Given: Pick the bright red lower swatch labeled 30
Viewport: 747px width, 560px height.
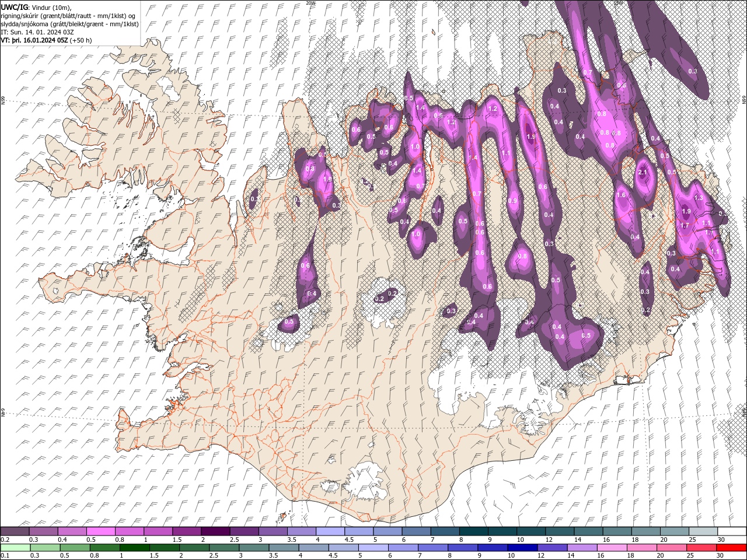Looking at the screenshot, I should (731, 548).
